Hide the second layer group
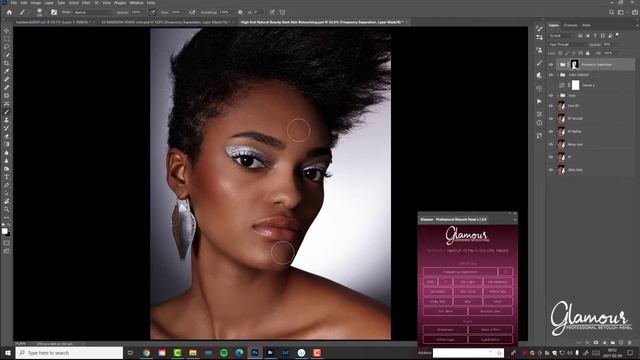This screenshot has width=640, height=360. (x=551, y=75)
